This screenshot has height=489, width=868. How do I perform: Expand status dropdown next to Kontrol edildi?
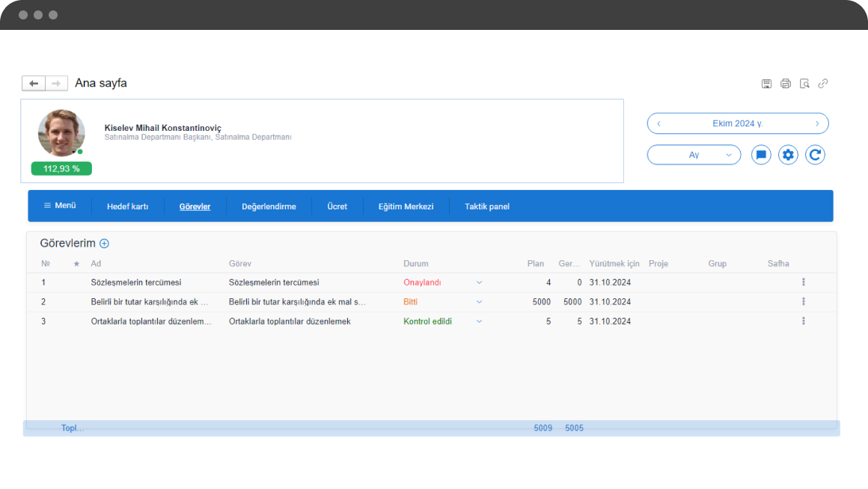coord(480,322)
